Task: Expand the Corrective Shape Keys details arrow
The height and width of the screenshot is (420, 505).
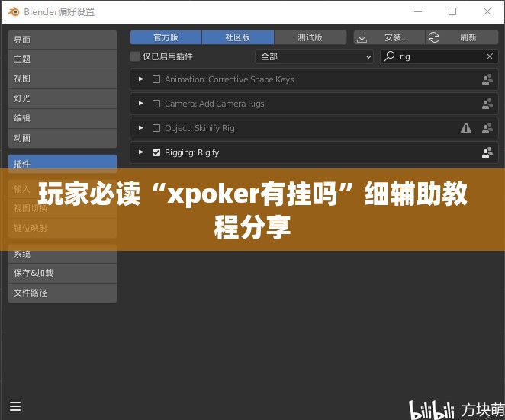Action: [140, 79]
